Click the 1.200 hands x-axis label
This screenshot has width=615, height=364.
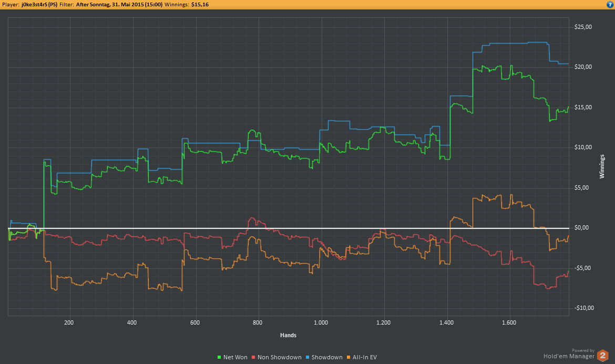[x=384, y=323]
